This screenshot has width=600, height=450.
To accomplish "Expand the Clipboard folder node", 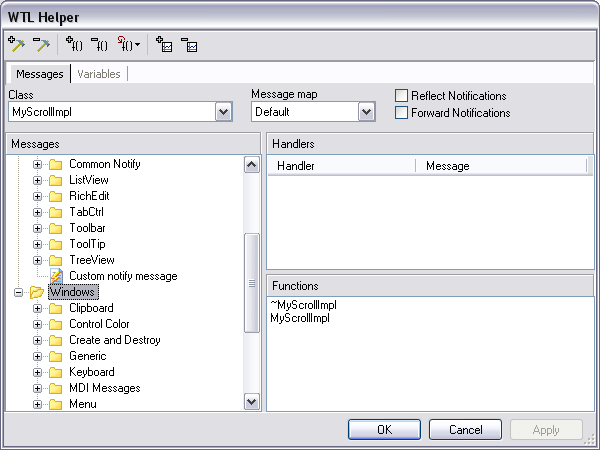I will tap(38, 308).
